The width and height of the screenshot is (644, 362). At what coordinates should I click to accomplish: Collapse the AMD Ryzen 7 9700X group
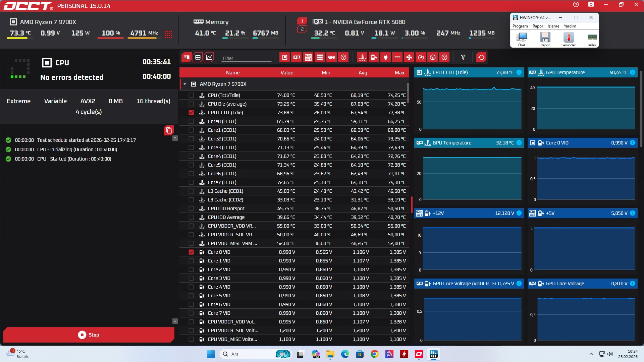[185, 84]
